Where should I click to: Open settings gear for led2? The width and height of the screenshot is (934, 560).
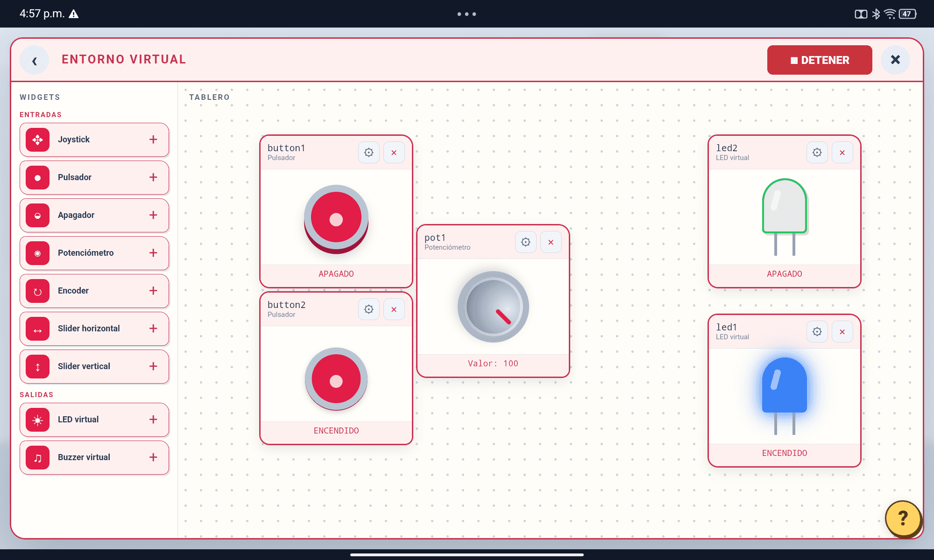pos(817,153)
